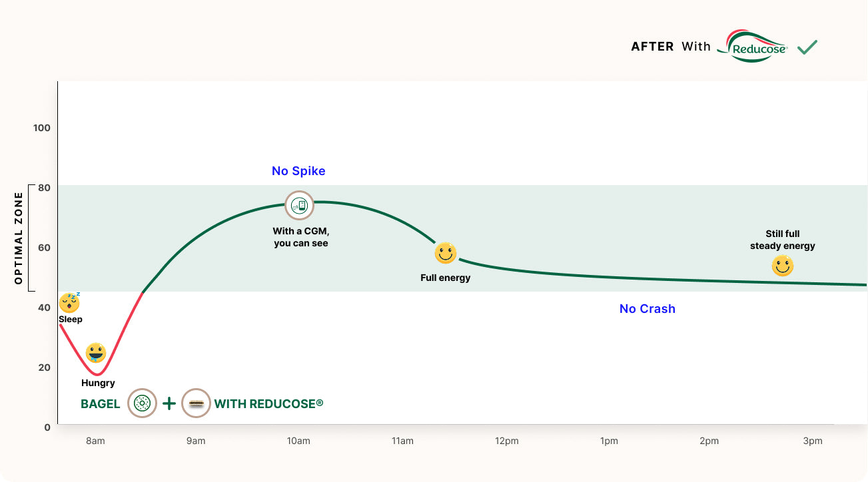Click the 3pm axis label
868x482 pixels.
click(813, 441)
